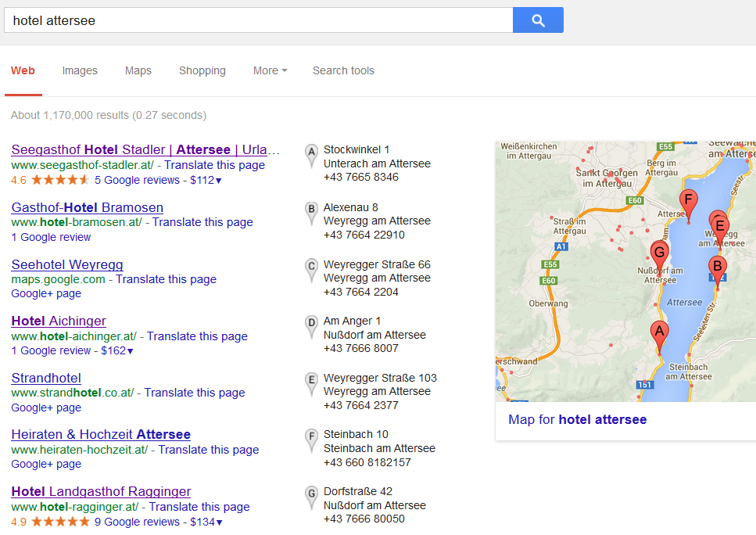Click the gray pin C beside Weyregger Straße 66

click(311, 270)
